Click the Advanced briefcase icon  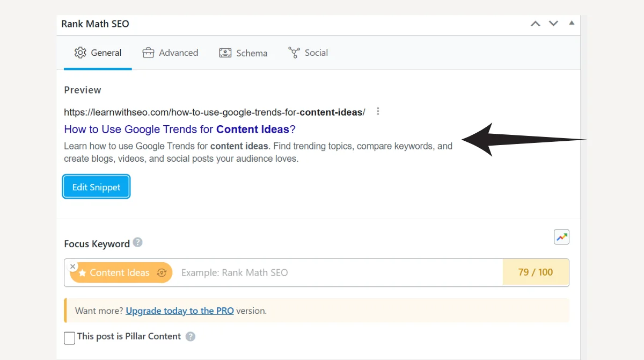[x=148, y=52]
